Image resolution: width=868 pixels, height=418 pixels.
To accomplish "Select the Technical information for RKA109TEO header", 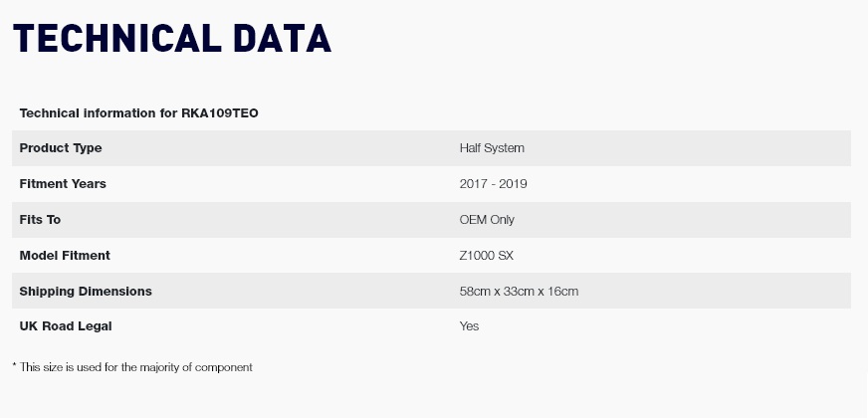I will [139, 113].
